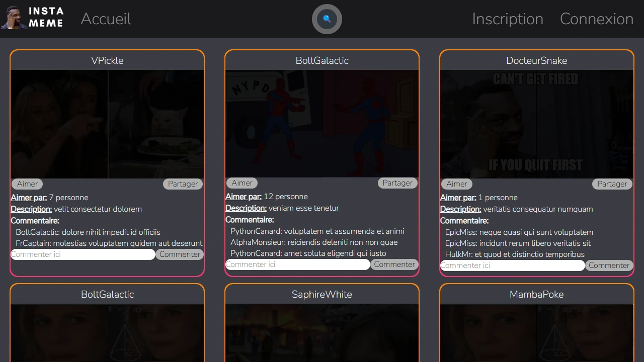Click the SaphireWhite username heading
Viewport: 644px width, 362px height.
tap(322, 294)
